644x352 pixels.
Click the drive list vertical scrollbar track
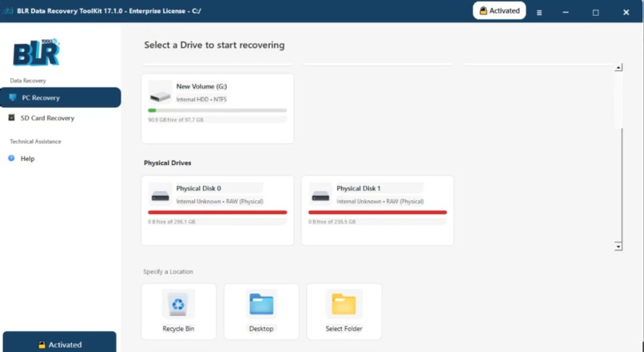pyautogui.click(x=618, y=156)
